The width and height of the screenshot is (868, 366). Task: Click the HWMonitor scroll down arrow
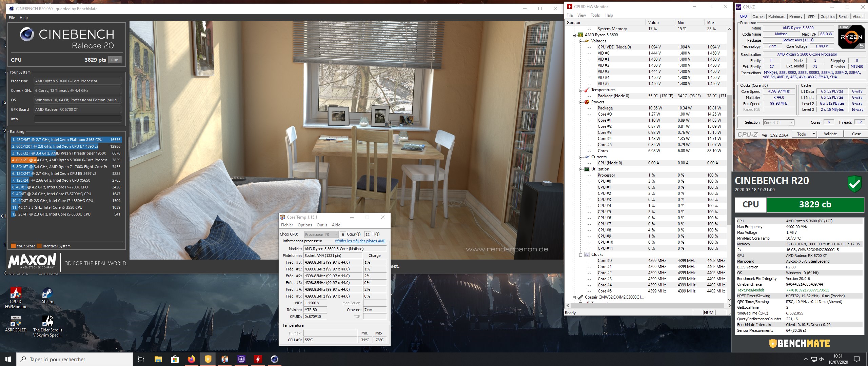pos(729,300)
